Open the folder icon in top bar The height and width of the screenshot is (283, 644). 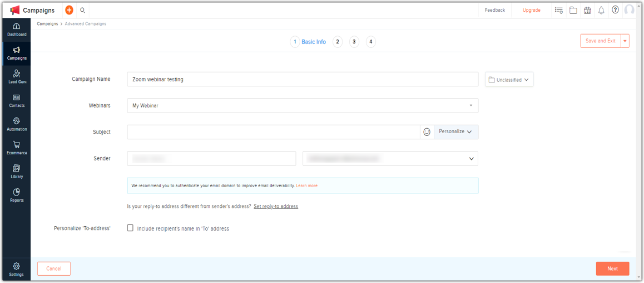pos(573,10)
